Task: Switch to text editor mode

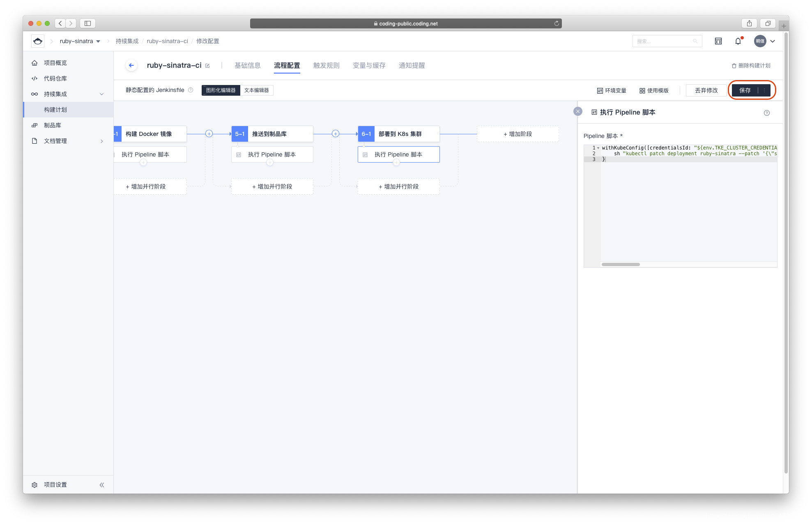Action: tap(256, 90)
